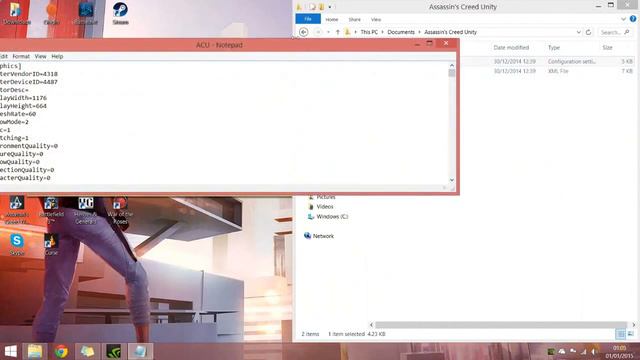
Task: Open the NVIDIA app in the taskbar
Action: point(113,351)
